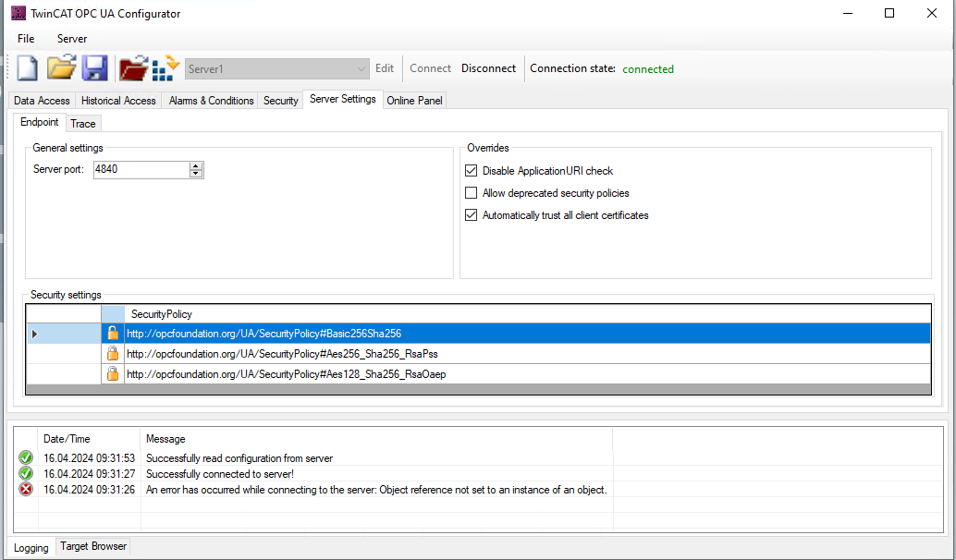Increase server port with up arrow

pos(195,166)
